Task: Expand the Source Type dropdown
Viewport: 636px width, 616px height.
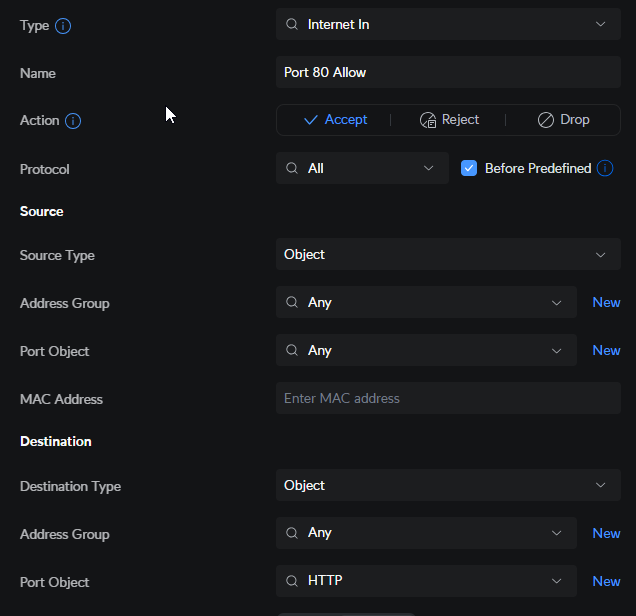Action: (448, 254)
